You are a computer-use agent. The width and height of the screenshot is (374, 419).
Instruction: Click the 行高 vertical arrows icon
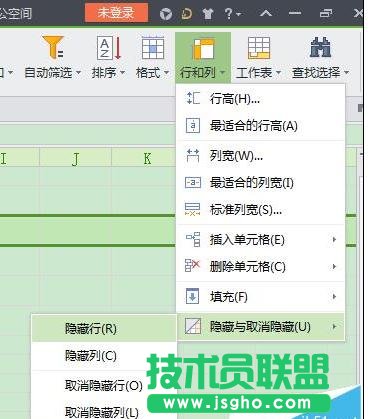coord(193,98)
